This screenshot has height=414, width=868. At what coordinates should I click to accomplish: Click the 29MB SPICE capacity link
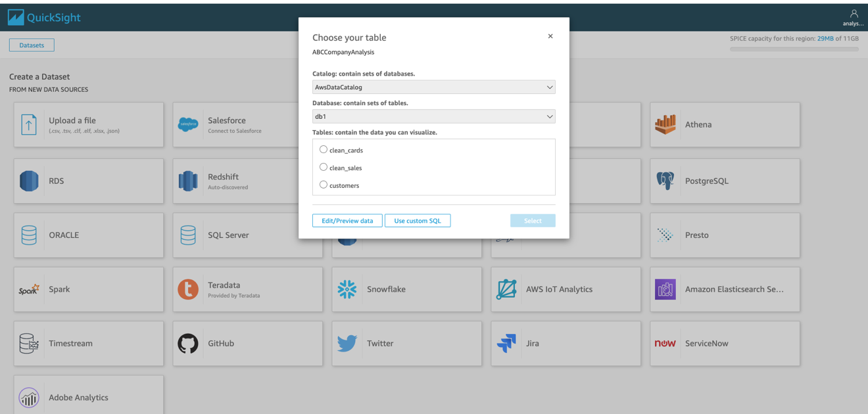click(x=825, y=39)
